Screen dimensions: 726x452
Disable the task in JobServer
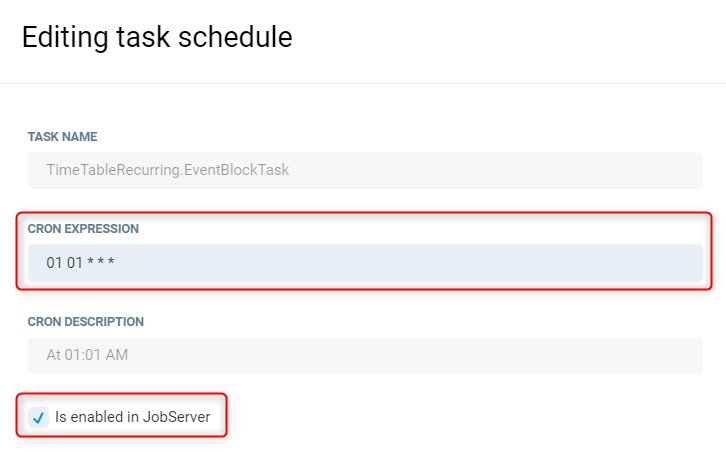click(x=38, y=417)
